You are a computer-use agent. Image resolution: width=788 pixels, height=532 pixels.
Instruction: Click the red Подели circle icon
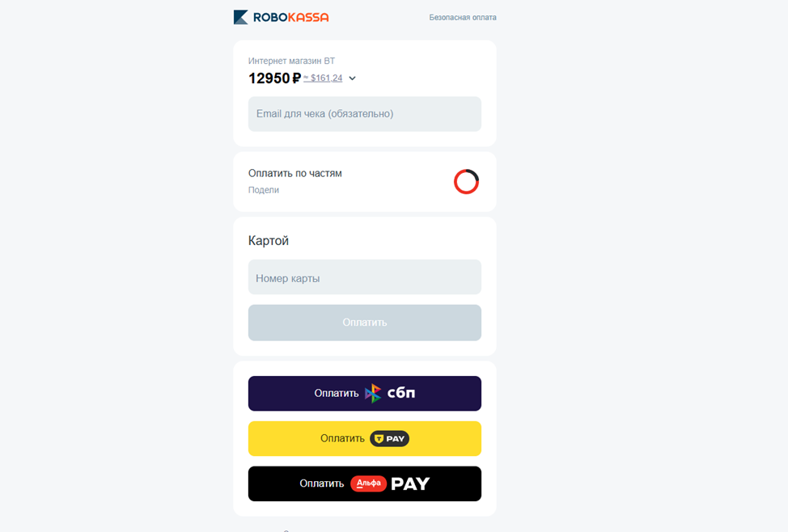pos(466,181)
